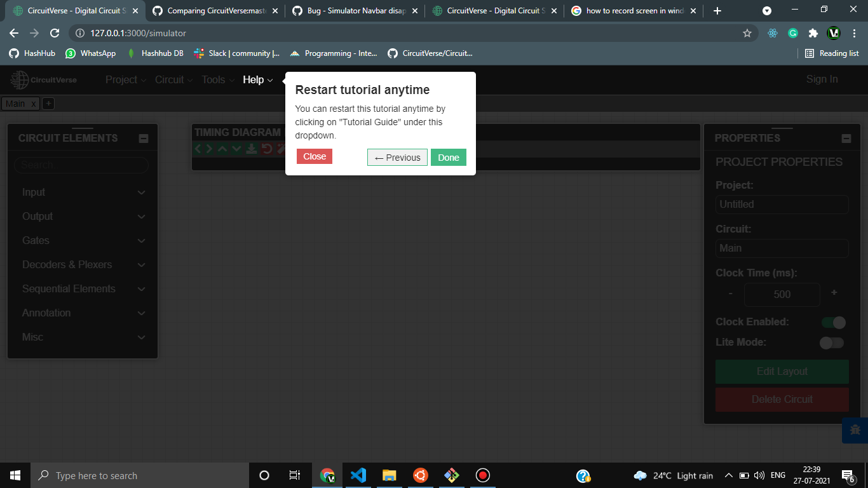The height and width of the screenshot is (488, 868).
Task: Click the timing diagram up arrow icon
Action: point(222,149)
